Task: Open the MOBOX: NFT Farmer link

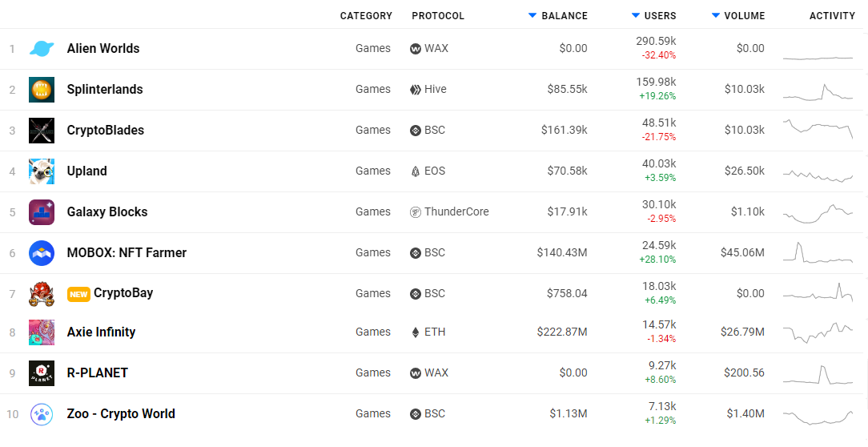Action: point(127,252)
